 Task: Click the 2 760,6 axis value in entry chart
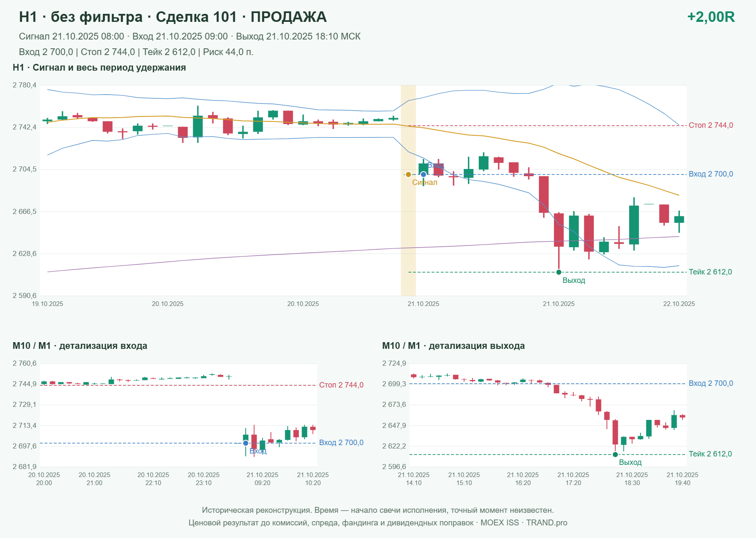(x=24, y=364)
